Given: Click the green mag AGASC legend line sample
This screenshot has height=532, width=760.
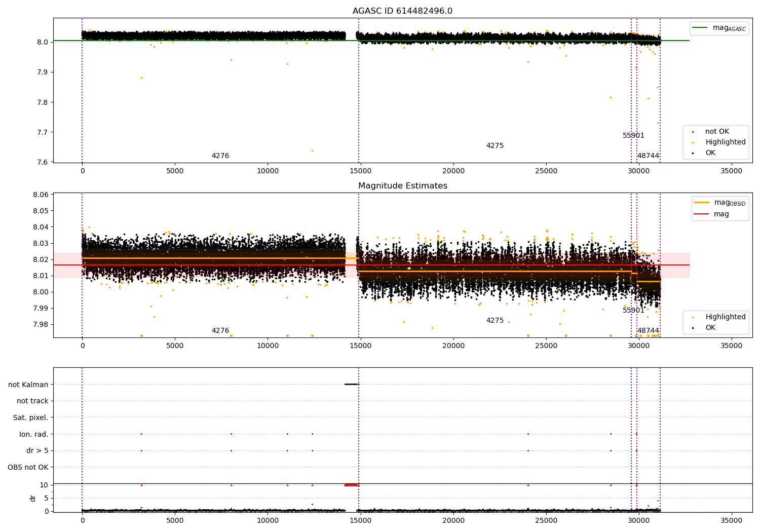Looking at the screenshot, I should click(x=700, y=28).
